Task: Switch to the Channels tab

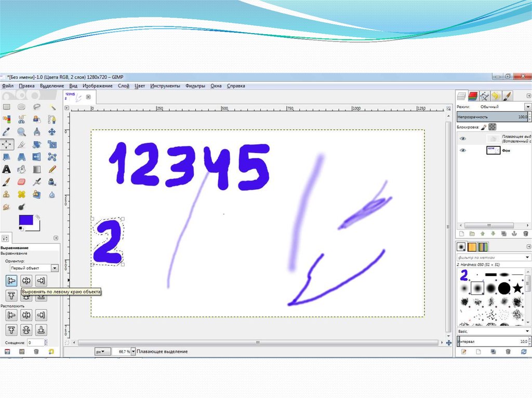Action: 473,97
